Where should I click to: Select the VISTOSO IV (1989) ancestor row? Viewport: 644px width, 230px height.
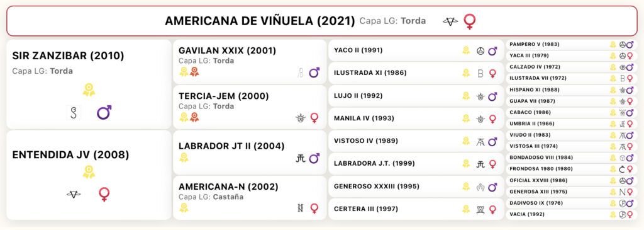(x=416, y=141)
